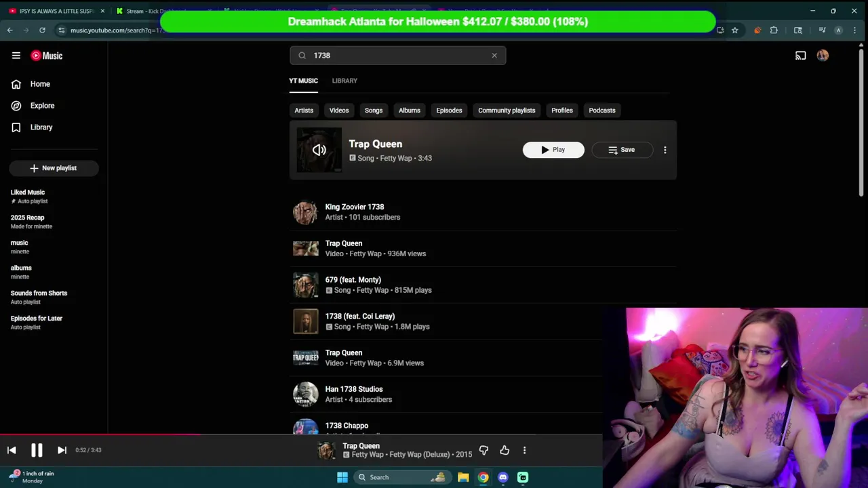Reload the browser page
Viewport: 868px width, 488px height.
[x=42, y=30]
